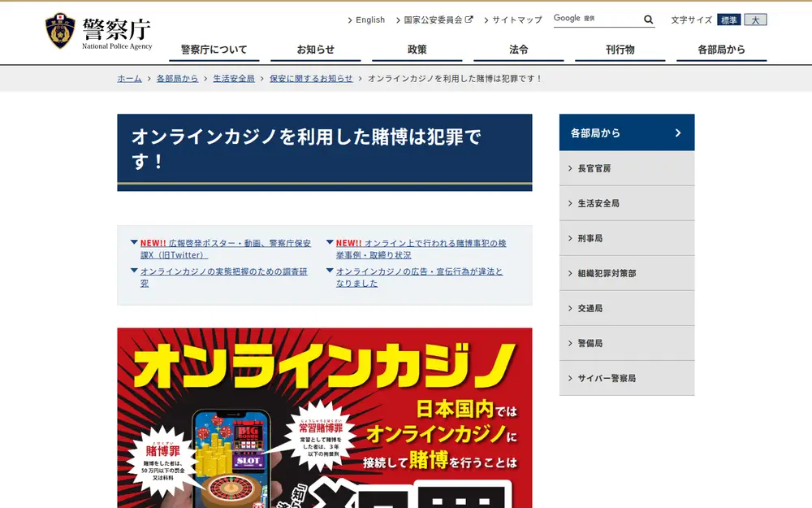Open 交通局 in the sidebar
Viewport: 812px width, 508px height.
coord(627,308)
